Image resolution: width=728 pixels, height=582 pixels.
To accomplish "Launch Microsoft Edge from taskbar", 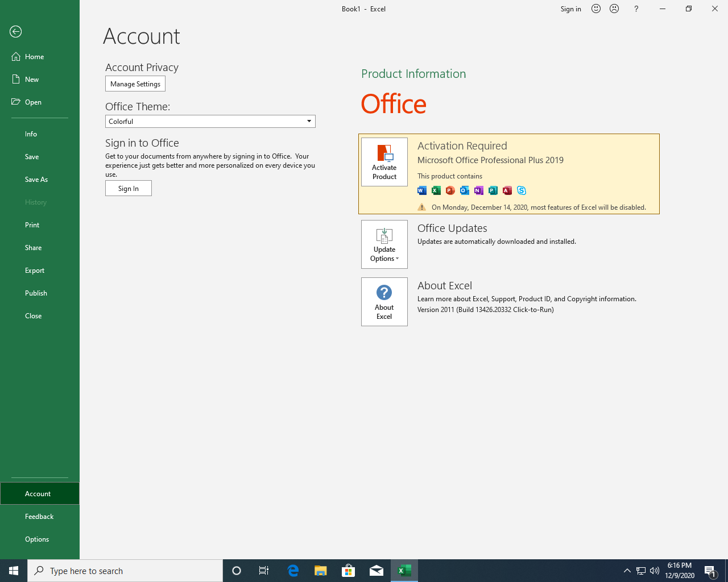I will tap(293, 571).
